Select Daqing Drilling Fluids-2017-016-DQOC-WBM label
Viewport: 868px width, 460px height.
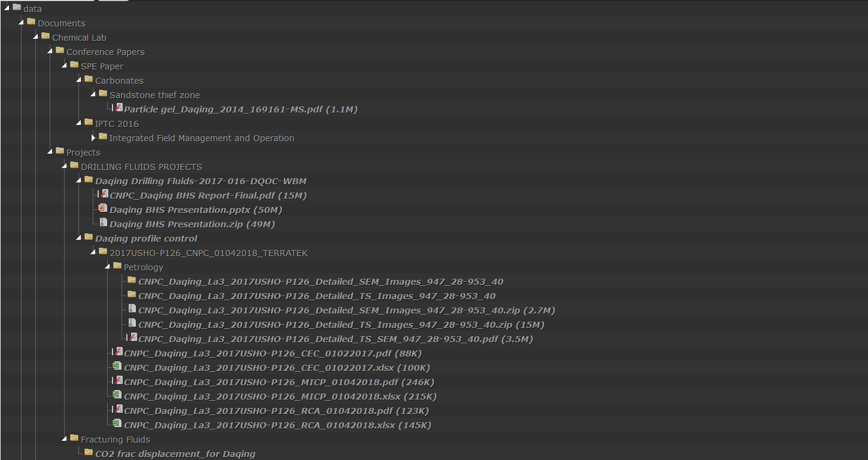[201, 181]
